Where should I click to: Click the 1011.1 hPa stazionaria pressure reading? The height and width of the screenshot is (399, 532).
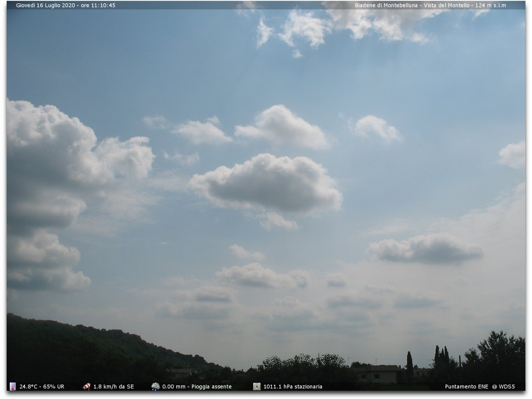coord(293,387)
